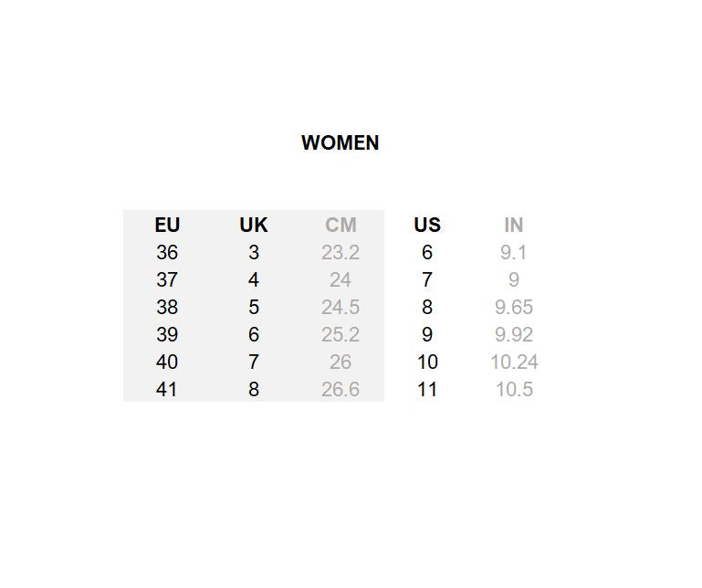Screen dimensions: 702x588
Task: Select the EU column header
Action: pos(167,225)
